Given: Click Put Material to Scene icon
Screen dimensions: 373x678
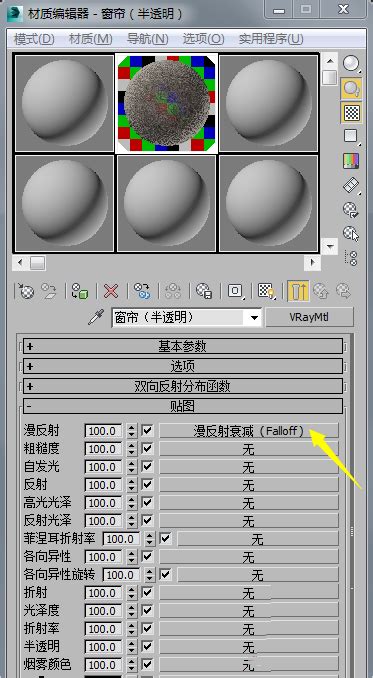Looking at the screenshot, I should [x=48, y=291].
